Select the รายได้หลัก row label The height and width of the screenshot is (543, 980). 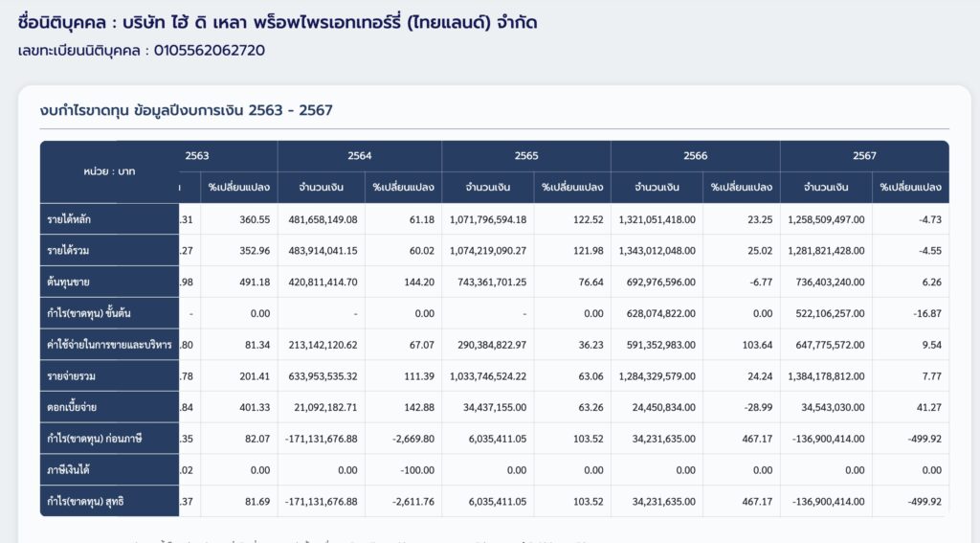click(x=75, y=219)
